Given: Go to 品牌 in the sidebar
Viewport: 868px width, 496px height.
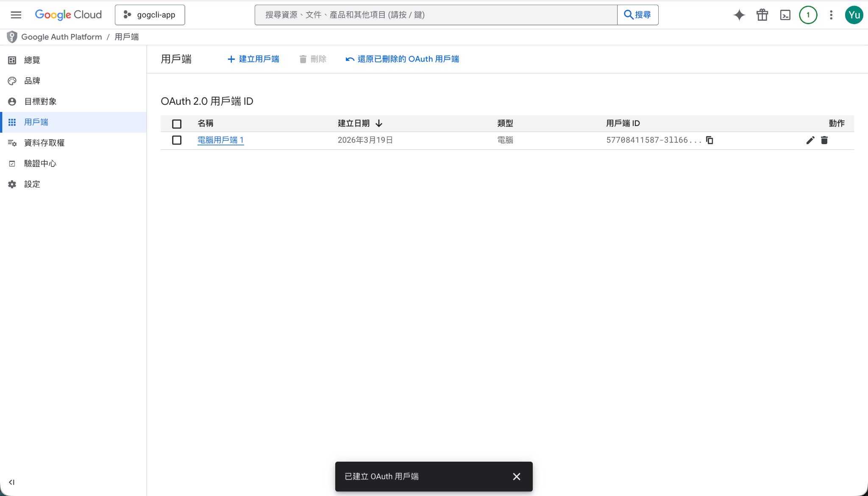Looking at the screenshot, I should [x=32, y=81].
